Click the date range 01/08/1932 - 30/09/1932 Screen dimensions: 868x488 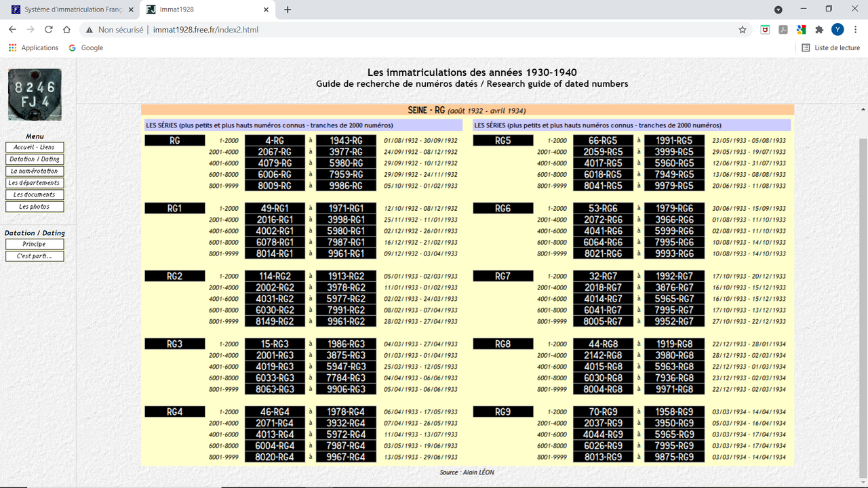pyautogui.click(x=420, y=141)
